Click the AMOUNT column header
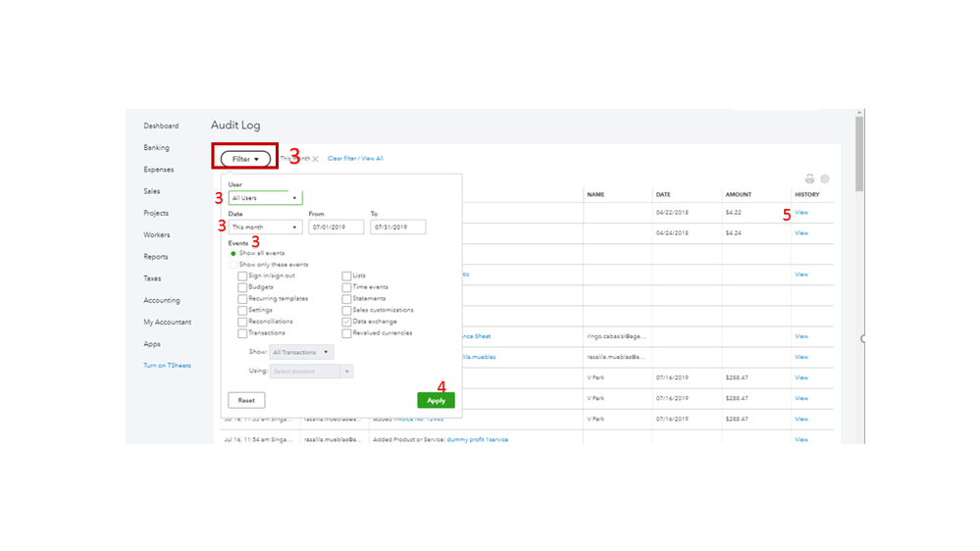This screenshot has height=551, width=980. [739, 195]
